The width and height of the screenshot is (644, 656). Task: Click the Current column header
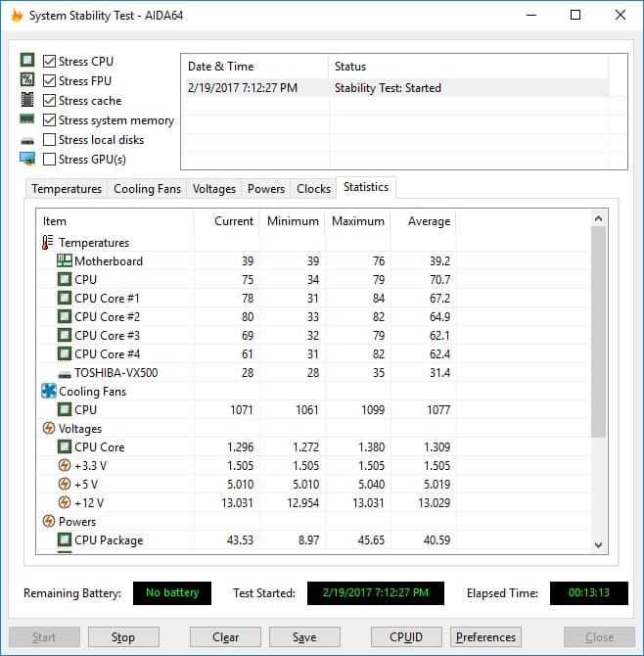point(226,221)
